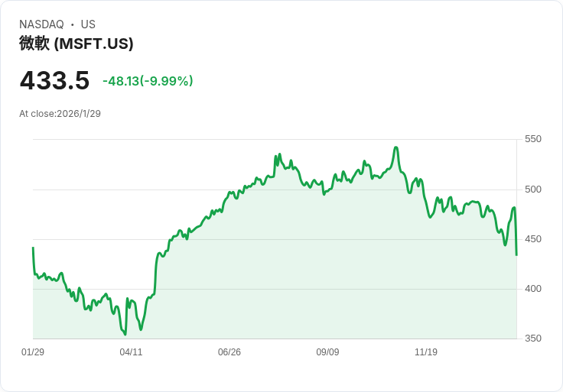Click the 11/19 date on x-axis
The width and height of the screenshot is (563, 392).
tap(425, 352)
